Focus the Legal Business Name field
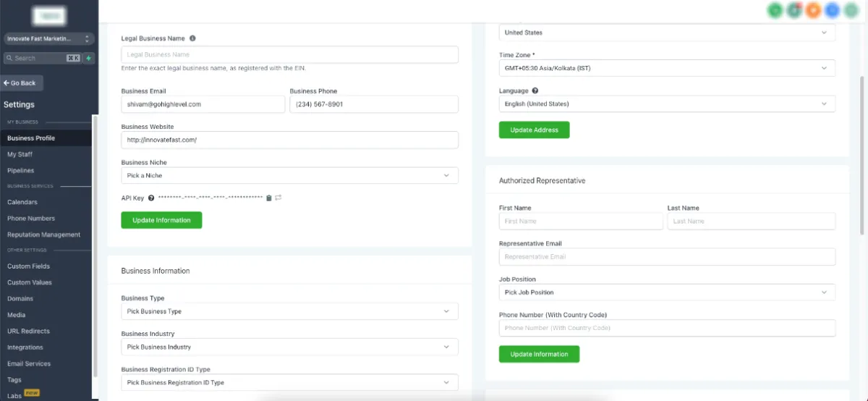This screenshot has width=868, height=401. coord(289,54)
